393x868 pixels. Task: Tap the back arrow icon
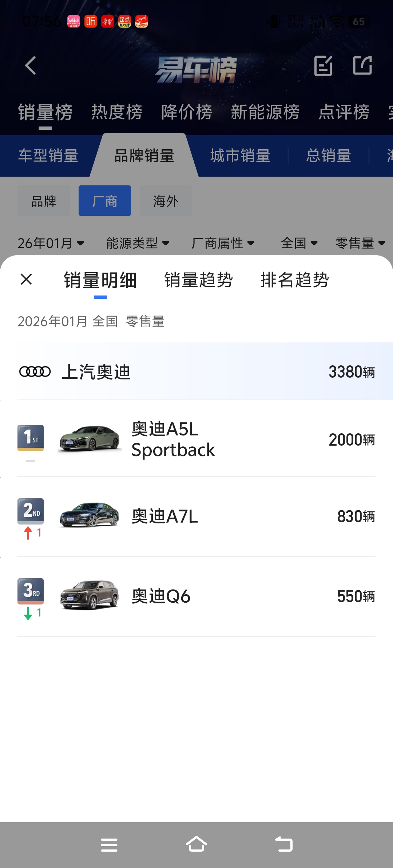click(31, 65)
